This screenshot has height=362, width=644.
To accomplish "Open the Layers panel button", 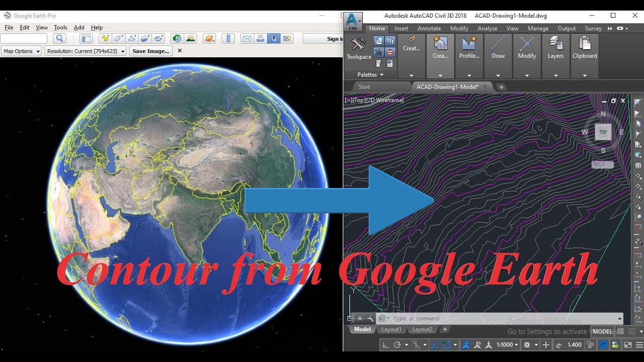I will point(555,48).
